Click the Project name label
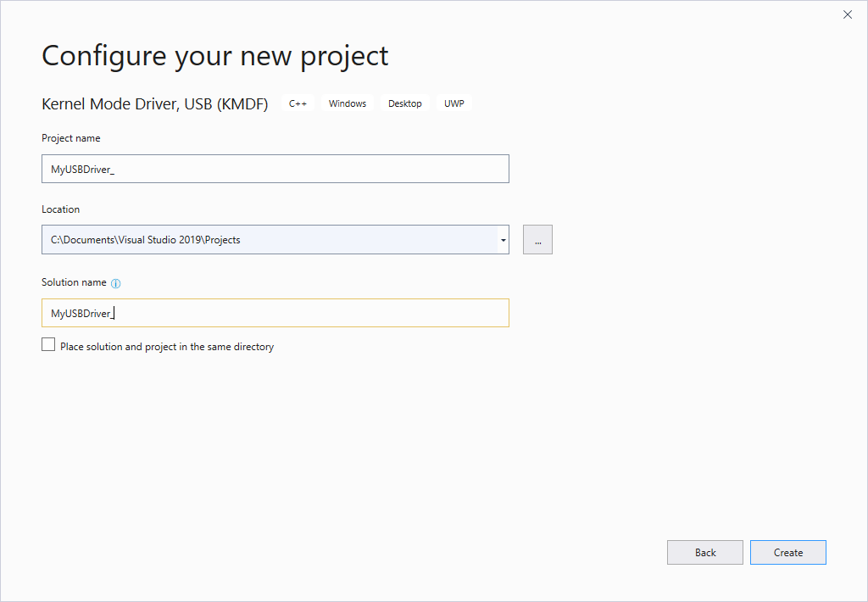Screen dimensions: 868x602 [70, 137]
